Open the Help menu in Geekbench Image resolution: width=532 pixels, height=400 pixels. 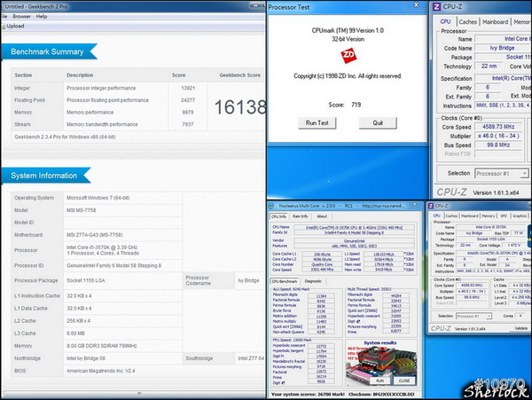click(x=43, y=16)
